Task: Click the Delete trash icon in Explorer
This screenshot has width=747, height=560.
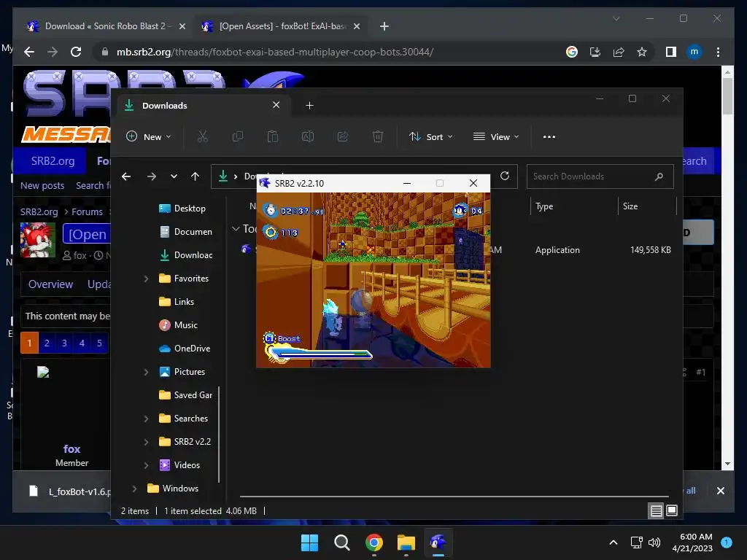Action: point(378,136)
